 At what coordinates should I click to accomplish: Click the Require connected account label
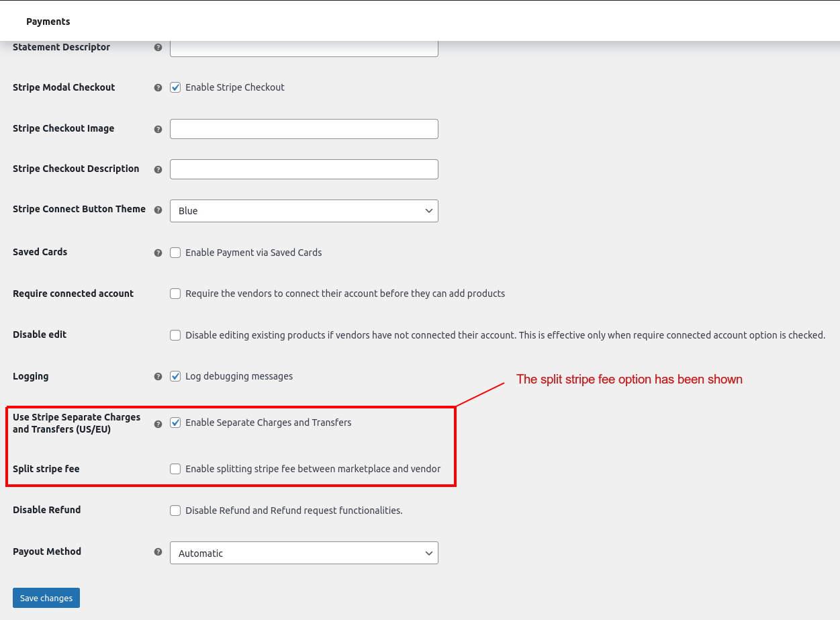(x=73, y=294)
